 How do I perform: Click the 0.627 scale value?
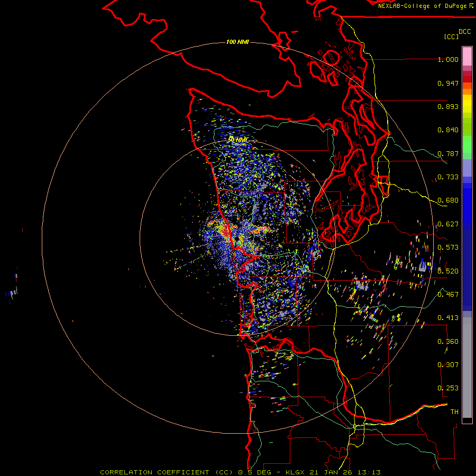tap(448, 224)
